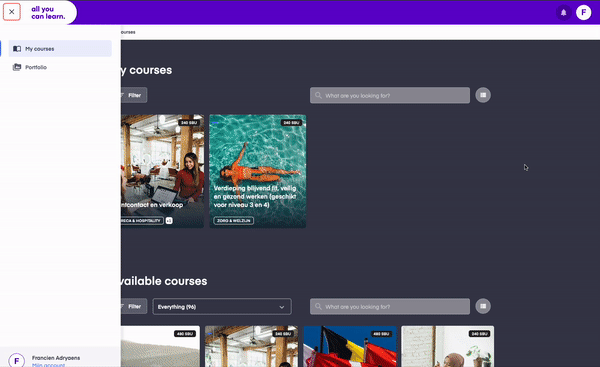Close the sidebar menu with X icon

[11, 12]
